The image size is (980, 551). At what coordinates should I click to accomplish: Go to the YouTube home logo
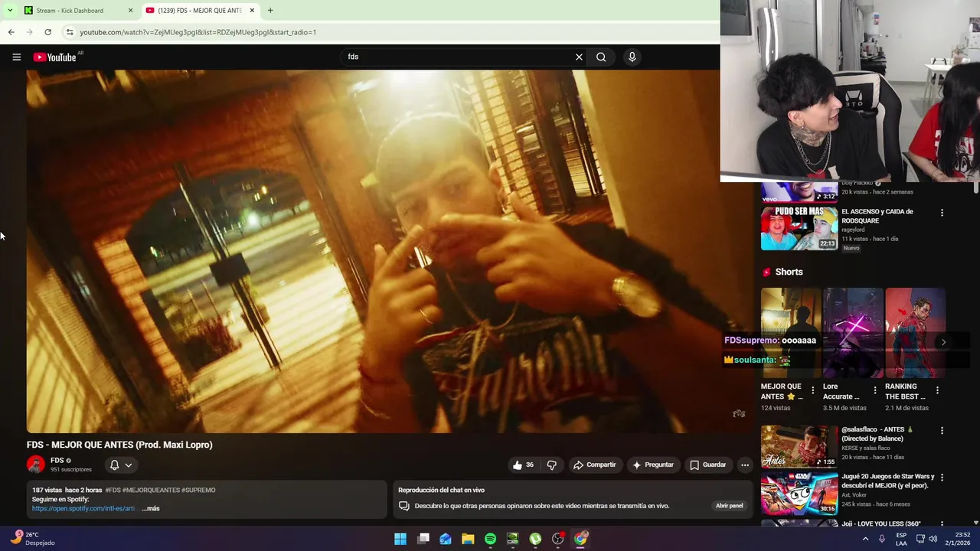click(54, 57)
